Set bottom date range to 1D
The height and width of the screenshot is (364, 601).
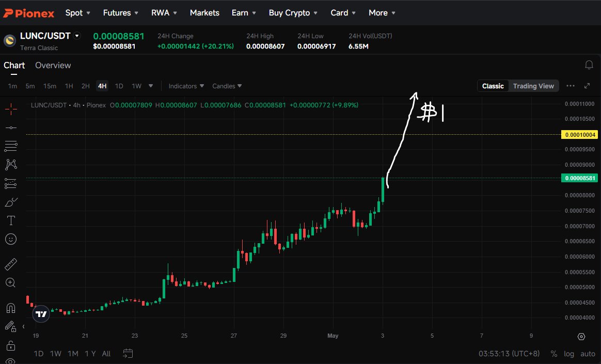point(39,353)
